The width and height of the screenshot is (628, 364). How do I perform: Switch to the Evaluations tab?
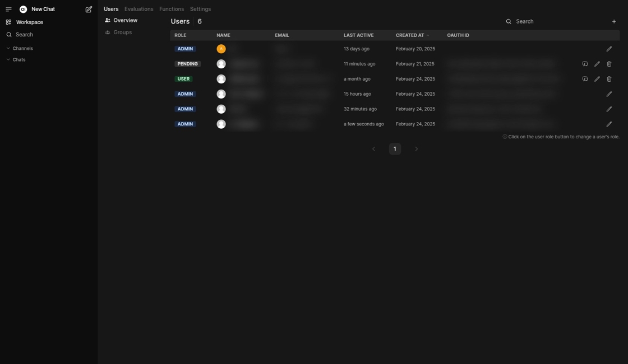click(138, 9)
